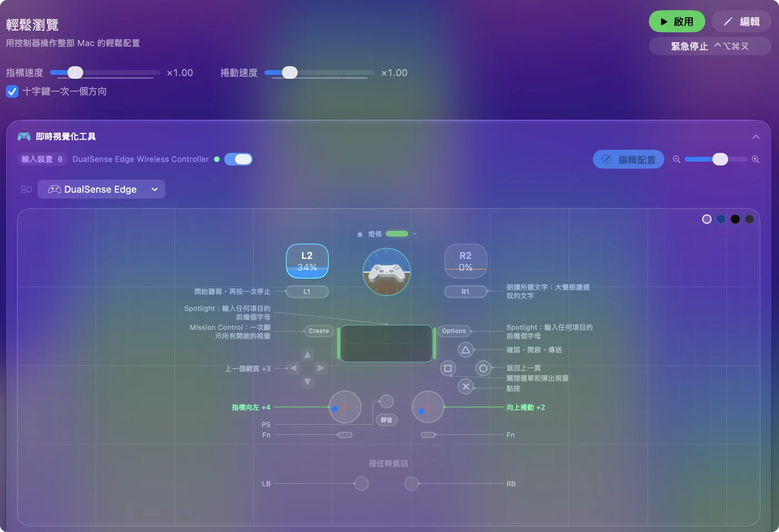This screenshot has width=779, height=532.
Task: Click the circle face button icon
Action: click(x=484, y=368)
